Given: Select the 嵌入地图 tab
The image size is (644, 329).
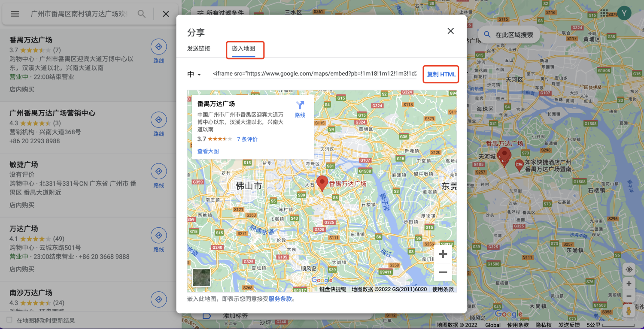Looking at the screenshot, I should pyautogui.click(x=244, y=49).
